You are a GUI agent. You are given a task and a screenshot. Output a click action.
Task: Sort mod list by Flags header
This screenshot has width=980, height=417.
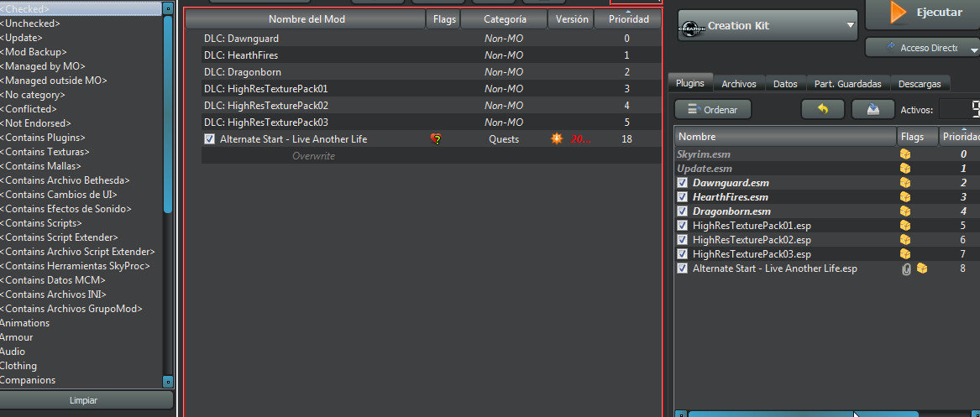click(x=443, y=19)
